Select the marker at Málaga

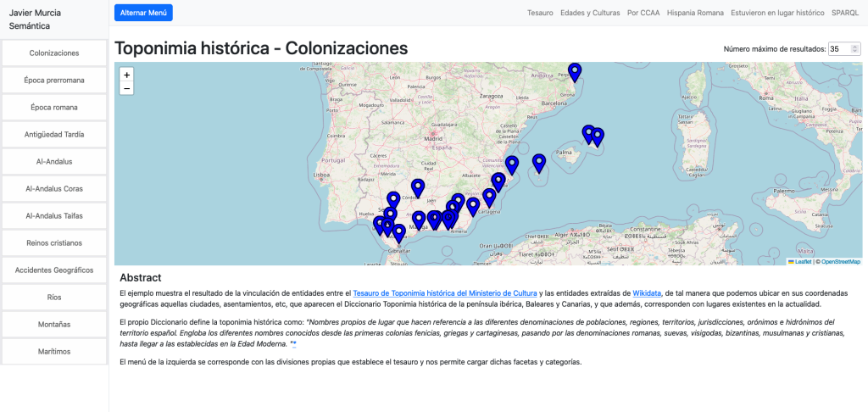[419, 220]
